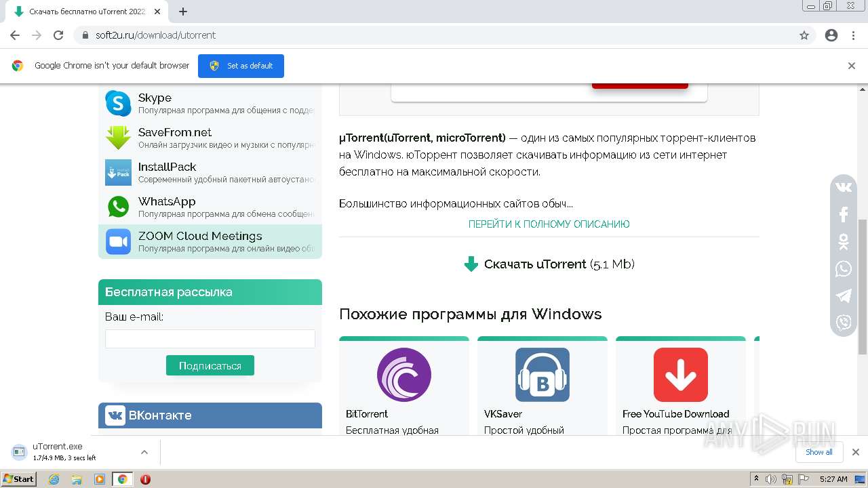Click the Skype title text
This screenshot has width=868, height=488.
(155, 98)
